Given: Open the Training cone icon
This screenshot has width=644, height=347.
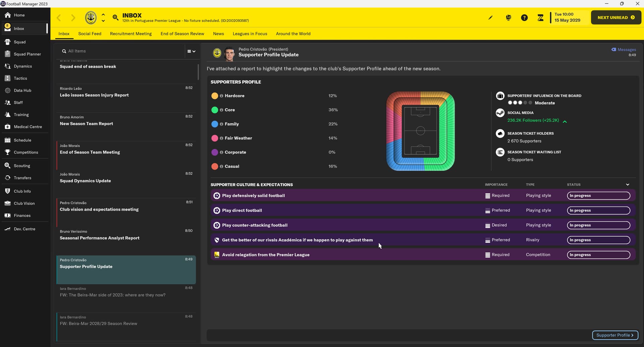Looking at the screenshot, I should click(x=7, y=115).
